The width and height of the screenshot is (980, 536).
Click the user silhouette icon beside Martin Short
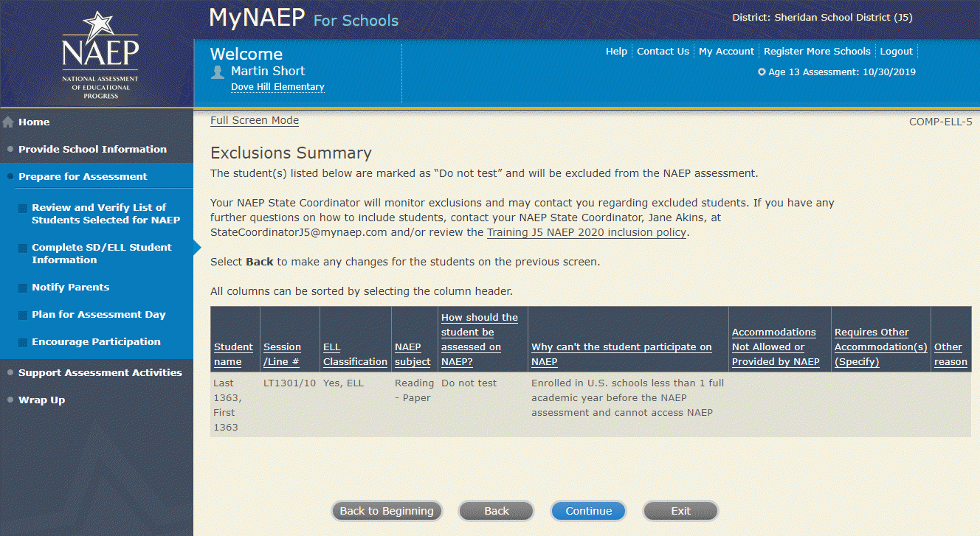(218, 72)
